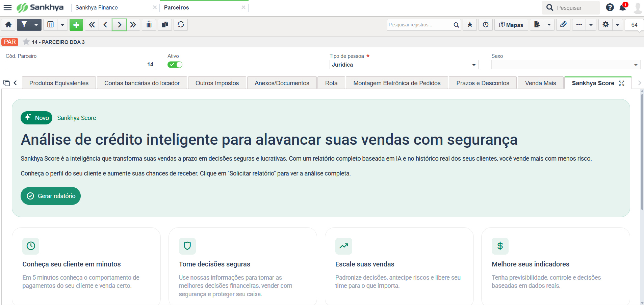Open the hamburger main menu
Image resolution: width=644 pixels, height=305 pixels.
pos(7,7)
